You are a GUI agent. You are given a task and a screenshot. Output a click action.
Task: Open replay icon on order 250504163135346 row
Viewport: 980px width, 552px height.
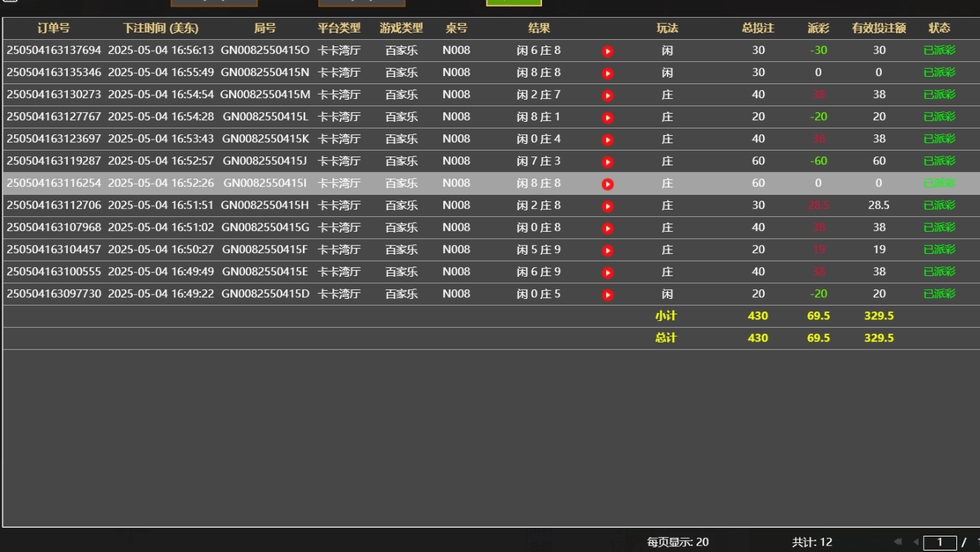pos(607,72)
